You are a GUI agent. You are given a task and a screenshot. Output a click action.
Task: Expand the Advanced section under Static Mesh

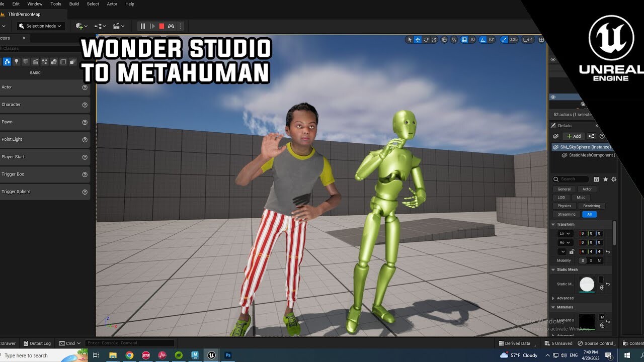(563, 298)
